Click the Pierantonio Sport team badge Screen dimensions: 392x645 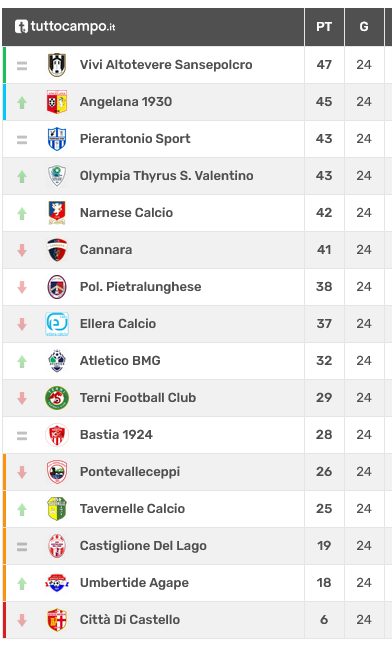[x=57, y=139]
